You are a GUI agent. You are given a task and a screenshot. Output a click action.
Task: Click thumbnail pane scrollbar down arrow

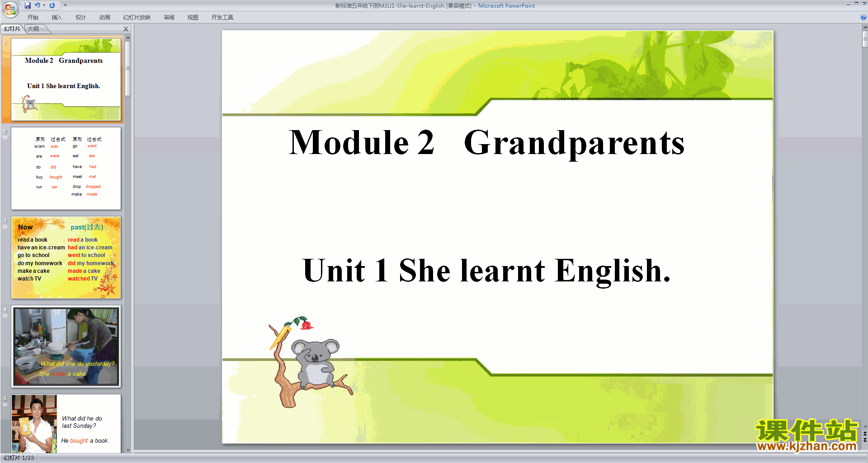coord(128,450)
